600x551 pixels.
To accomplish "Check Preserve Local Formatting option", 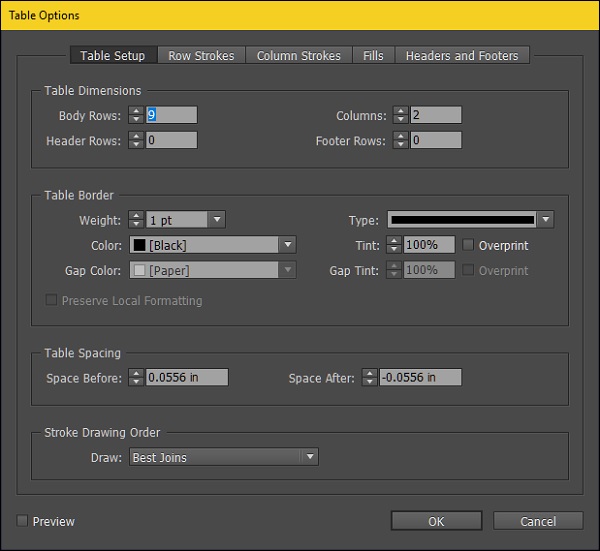I will pyautogui.click(x=51, y=300).
